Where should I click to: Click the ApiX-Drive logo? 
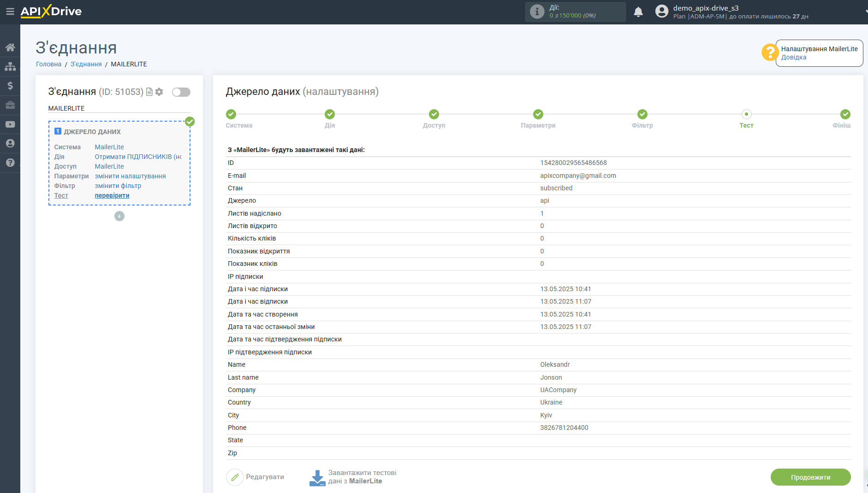(x=51, y=12)
